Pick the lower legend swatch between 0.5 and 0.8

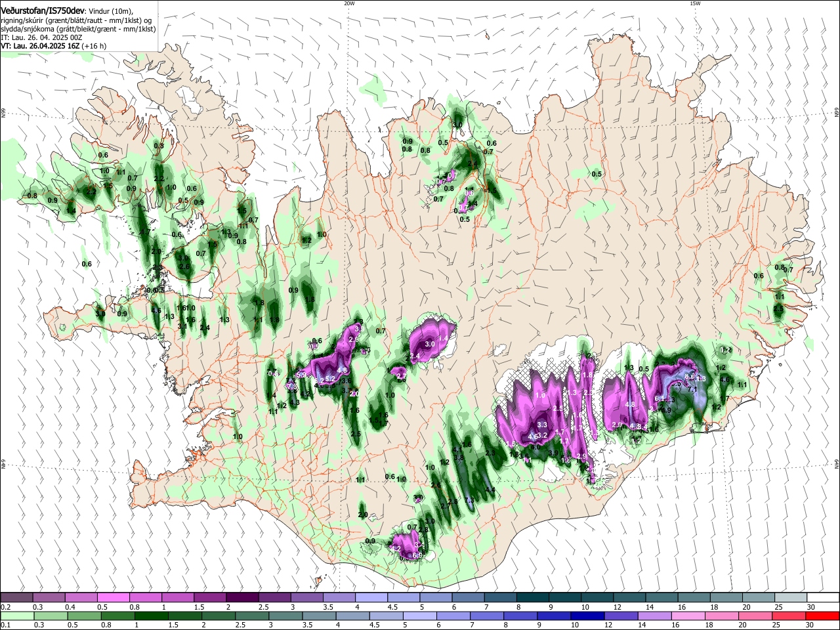click(x=84, y=616)
